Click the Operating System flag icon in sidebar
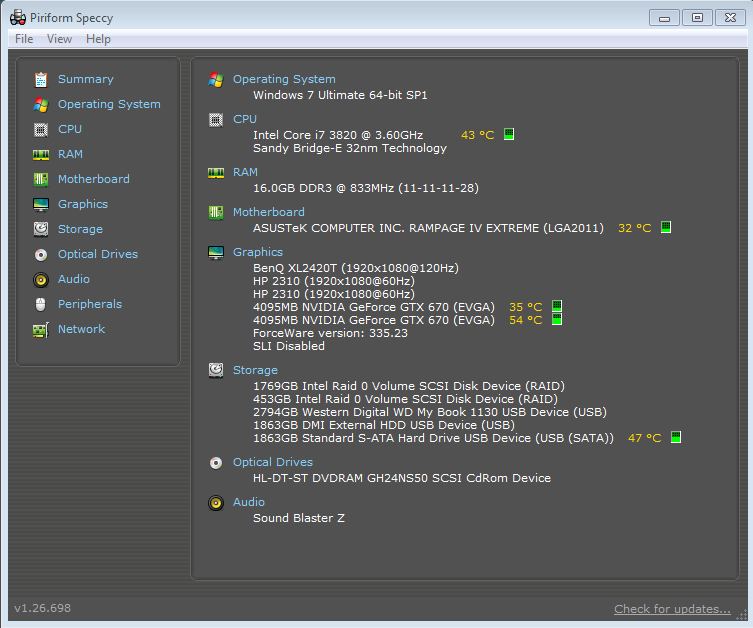753x628 pixels. [x=41, y=105]
